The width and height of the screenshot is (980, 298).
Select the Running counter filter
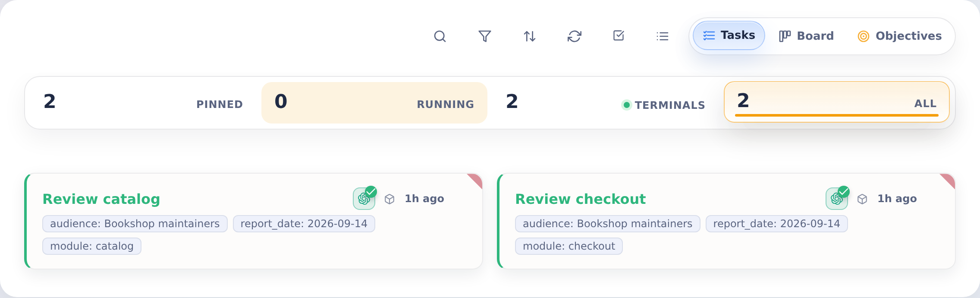point(374,103)
